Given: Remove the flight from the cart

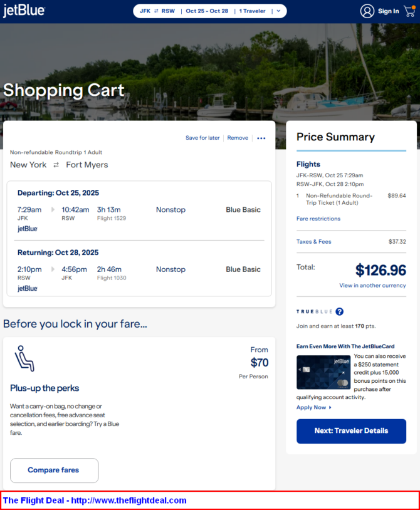Looking at the screenshot, I should point(238,138).
